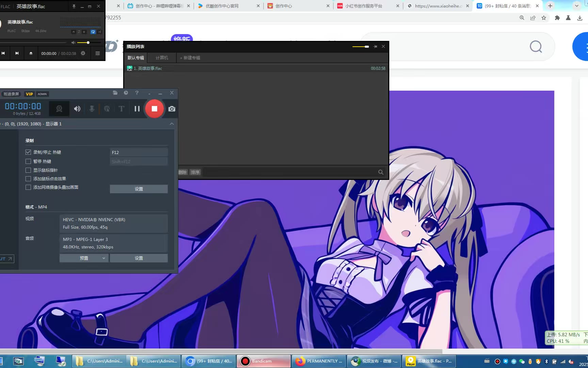Toggle Bandicam microphone icon

92,109
